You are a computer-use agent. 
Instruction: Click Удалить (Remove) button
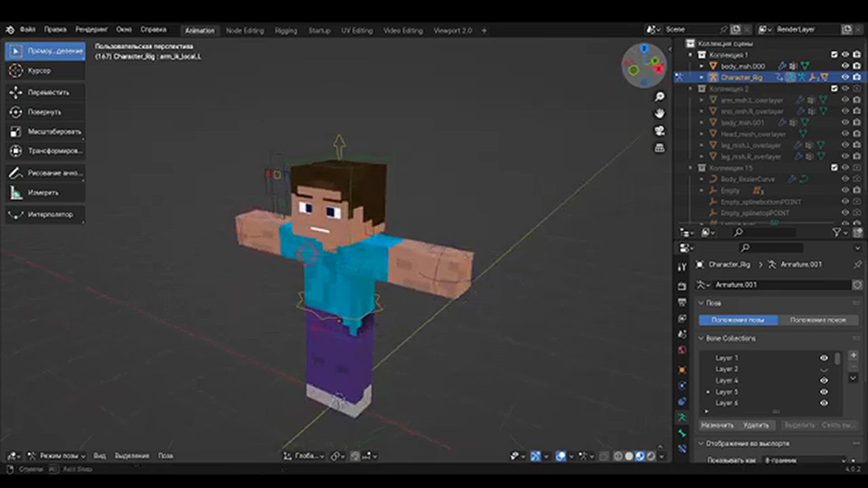756,425
